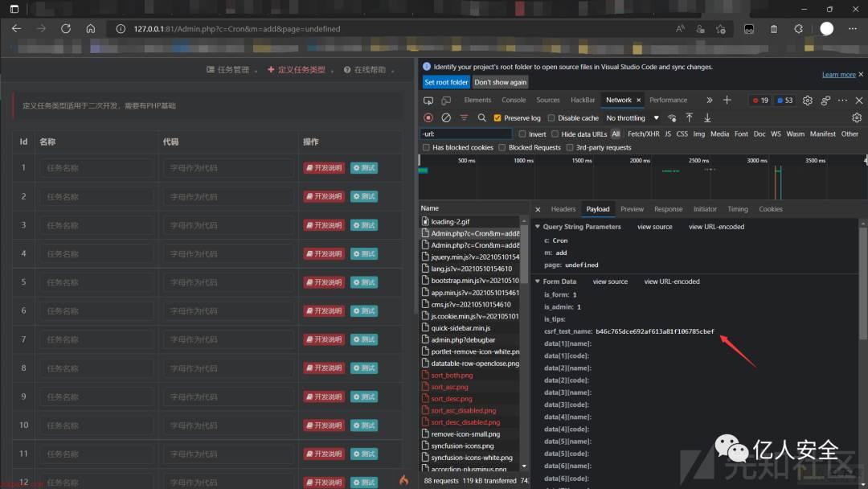Click the browser address bar URL
868x489 pixels.
coord(237,29)
